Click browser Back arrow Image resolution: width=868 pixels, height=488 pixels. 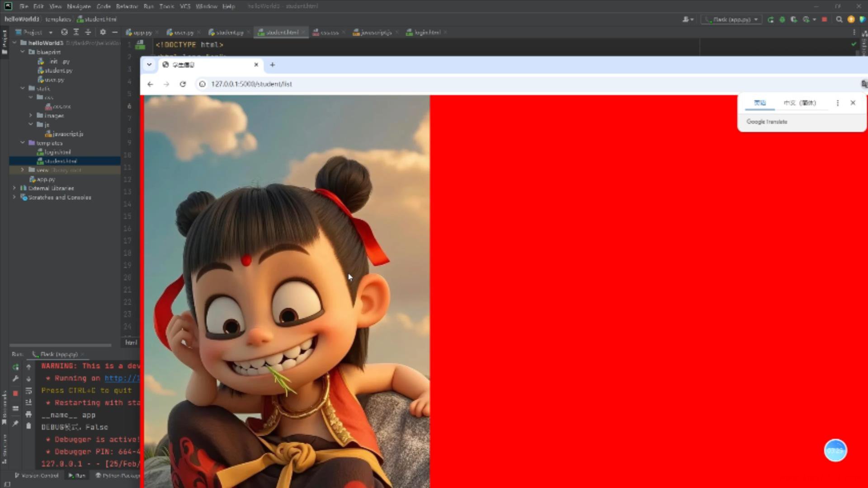[x=150, y=84]
